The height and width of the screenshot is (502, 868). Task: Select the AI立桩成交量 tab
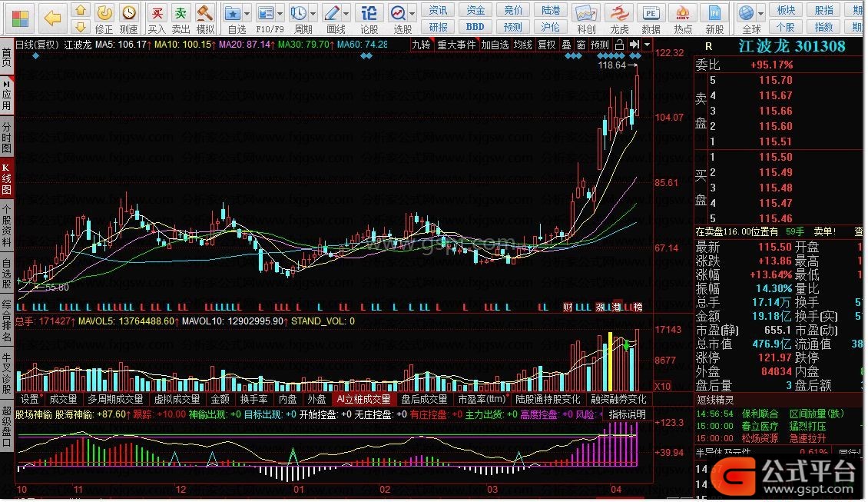(x=363, y=399)
